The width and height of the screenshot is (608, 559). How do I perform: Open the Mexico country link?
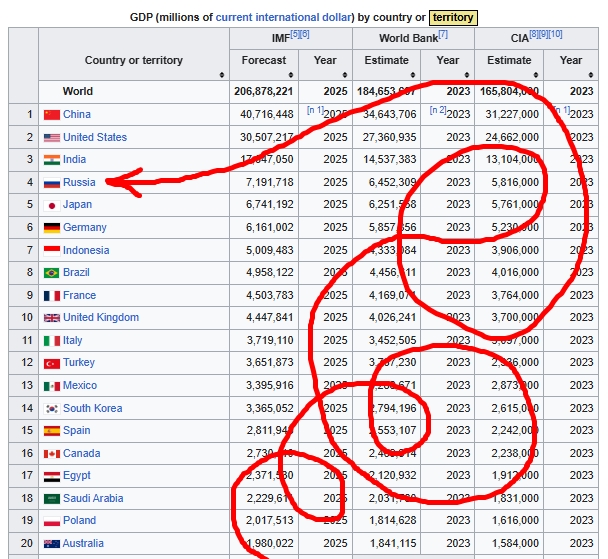pos(80,385)
